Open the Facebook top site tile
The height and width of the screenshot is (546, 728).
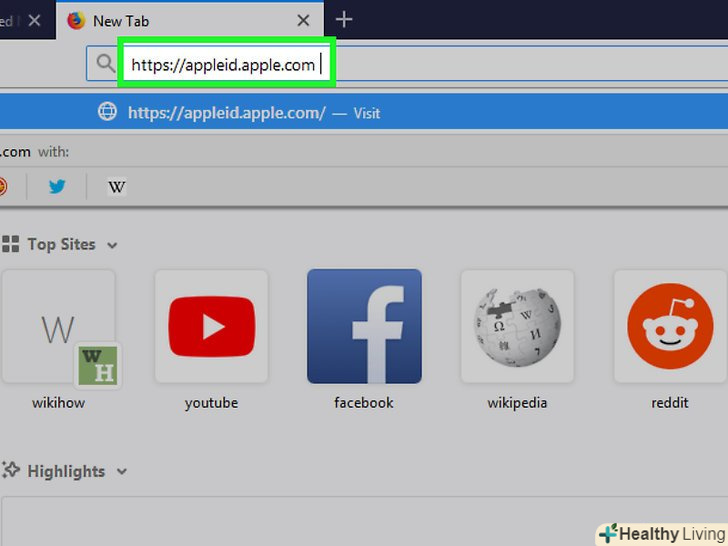click(x=364, y=326)
